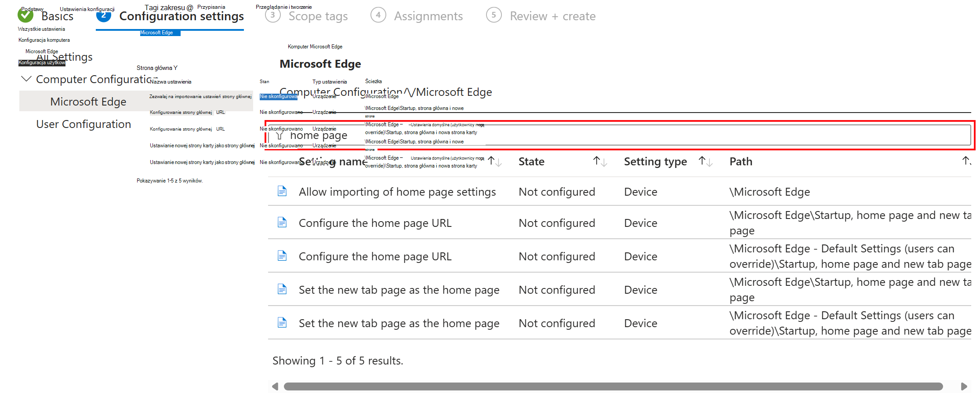Click the filter icon in the home page search box
This screenshot has width=980, height=401.
click(279, 135)
